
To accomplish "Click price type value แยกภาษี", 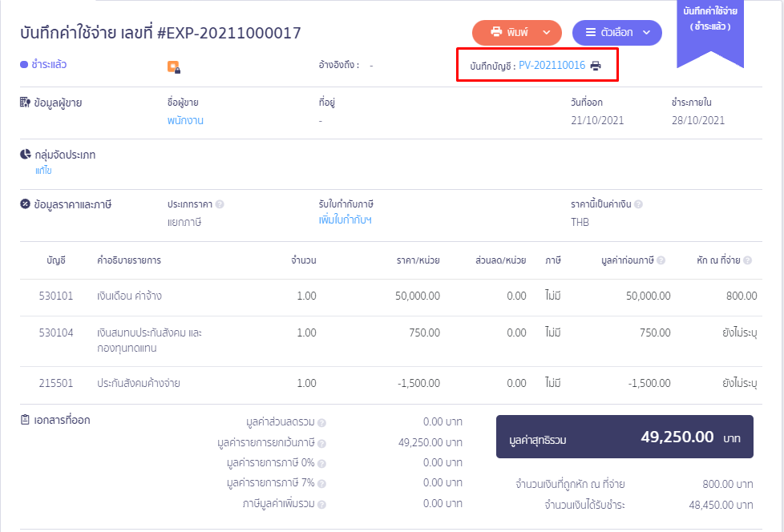I will coord(184,222).
